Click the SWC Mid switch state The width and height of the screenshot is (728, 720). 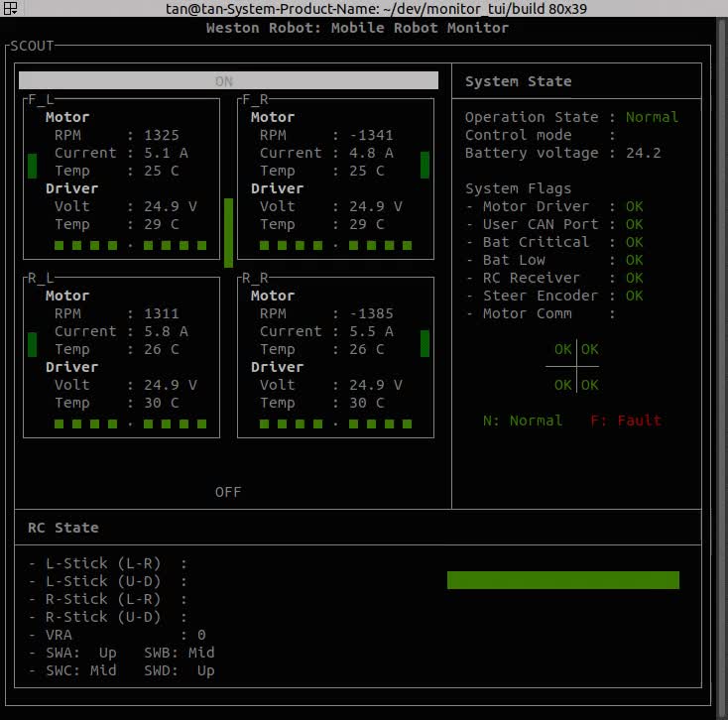point(103,670)
